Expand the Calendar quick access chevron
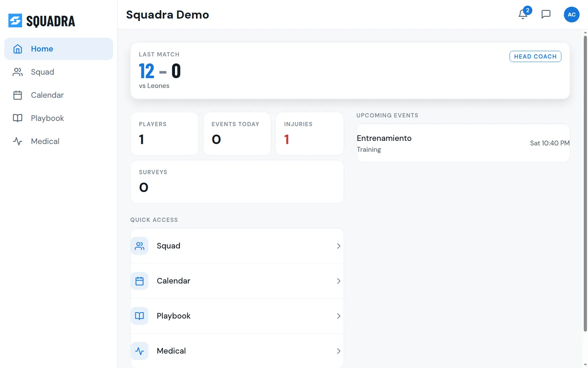This screenshot has width=588, height=368. 338,281
